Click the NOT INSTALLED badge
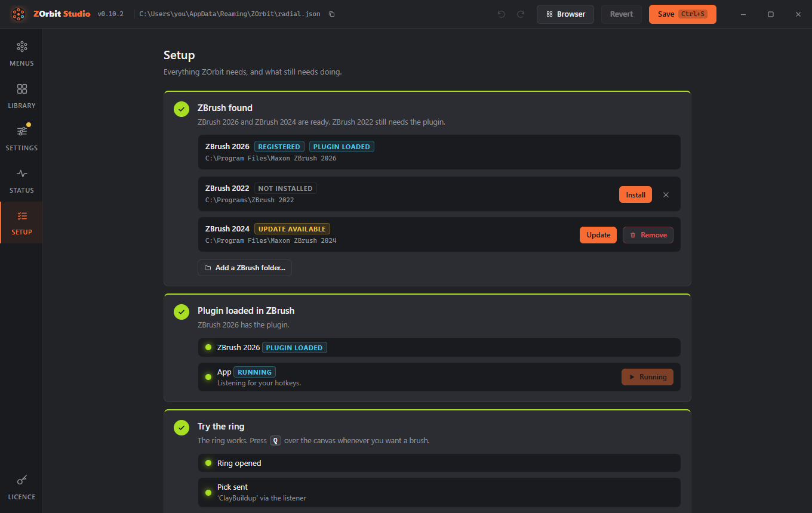Screen dimensions: 812x513 [x=285, y=188]
